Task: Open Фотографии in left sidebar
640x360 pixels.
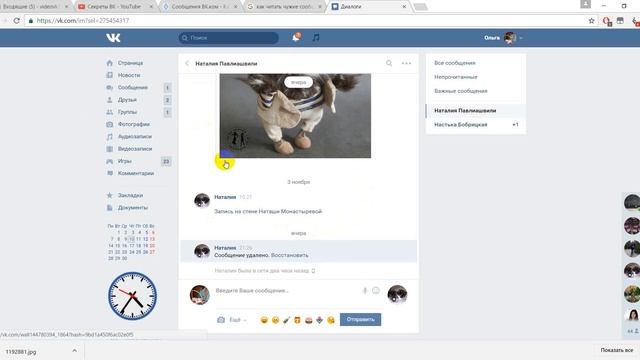Action: 134,124
